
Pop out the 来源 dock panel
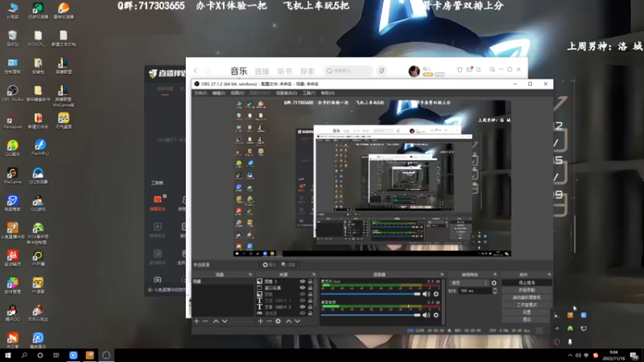click(314, 274)
